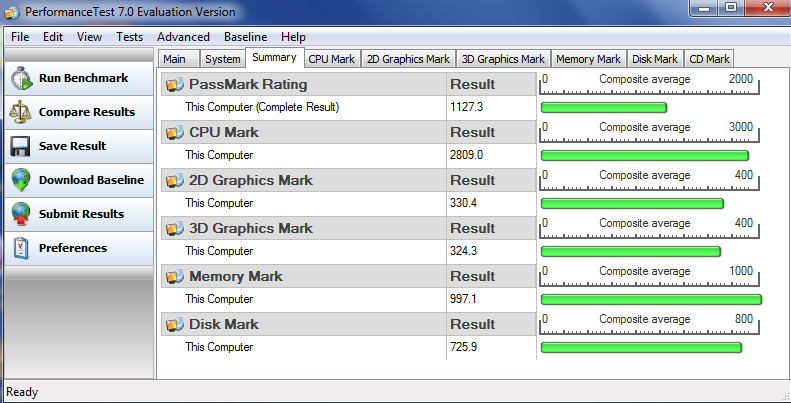
Task: Click the Download Baseline globe icon
Action: tap(21, 180)
